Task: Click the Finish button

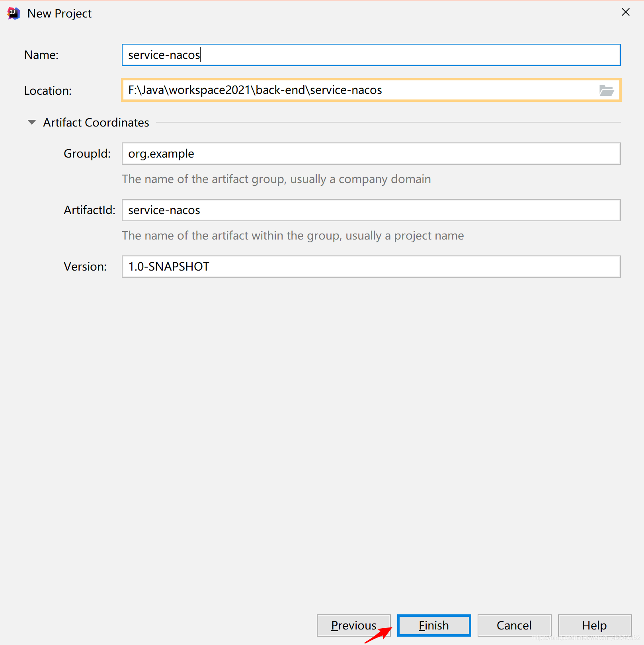Action: click(434, 625)
